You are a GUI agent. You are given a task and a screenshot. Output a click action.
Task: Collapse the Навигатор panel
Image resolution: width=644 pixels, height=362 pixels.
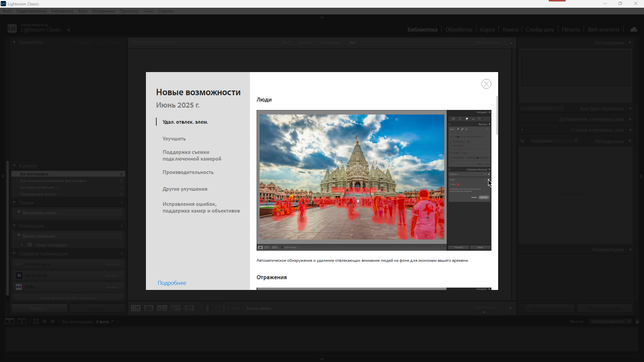pos(14,42)
